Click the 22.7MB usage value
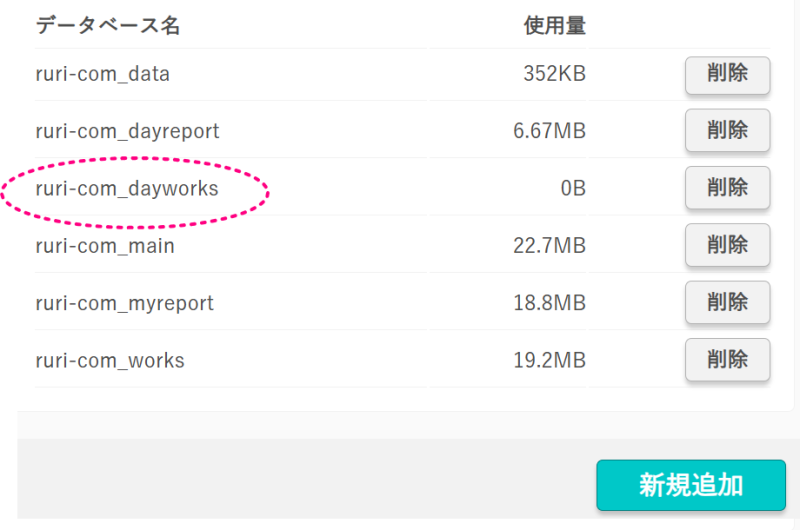Screen dimensions: 800x530 click(549, 246)
